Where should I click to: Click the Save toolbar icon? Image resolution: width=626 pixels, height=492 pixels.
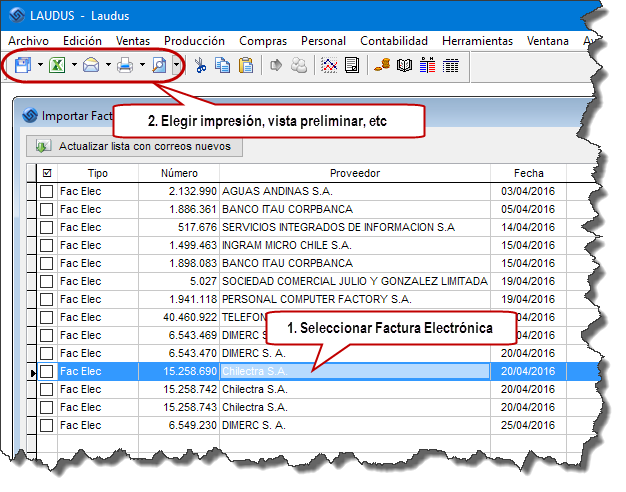23,65
